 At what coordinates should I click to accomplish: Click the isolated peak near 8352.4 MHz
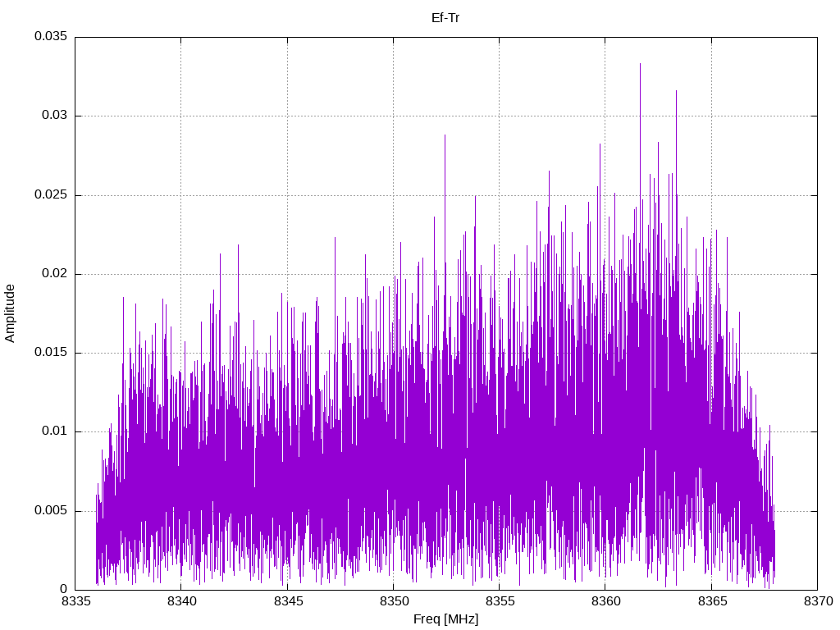[x=445, y=137]
